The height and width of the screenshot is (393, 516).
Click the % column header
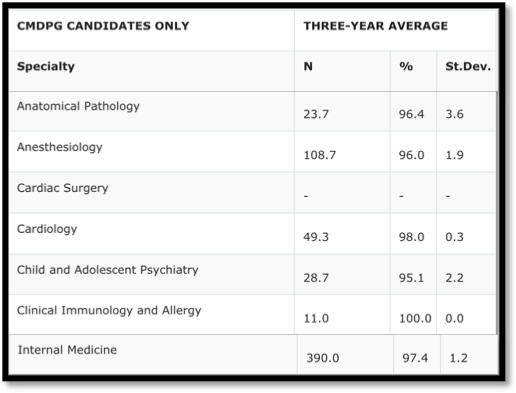406,66
